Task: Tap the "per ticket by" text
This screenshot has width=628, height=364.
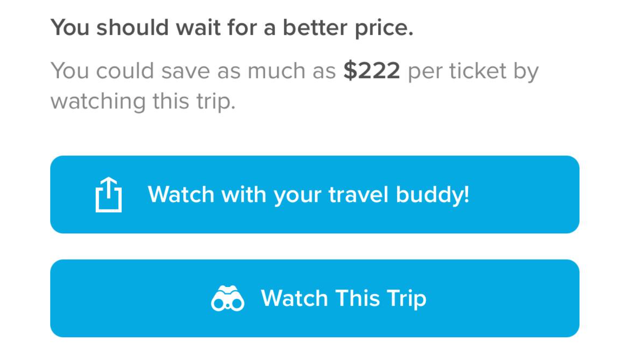Action: [473, 71]
